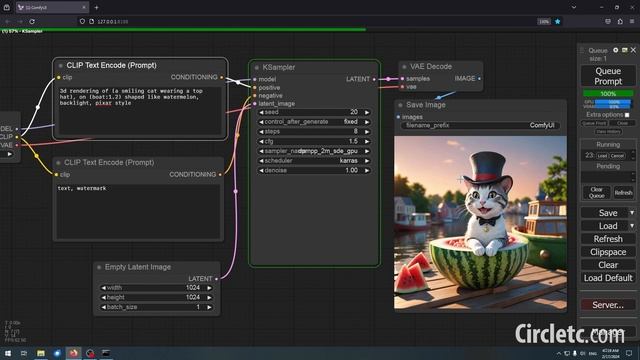Viewport: 640px width, 360px height.
Task: Open File Explorer from the taskbar
Action: [41, 353]
